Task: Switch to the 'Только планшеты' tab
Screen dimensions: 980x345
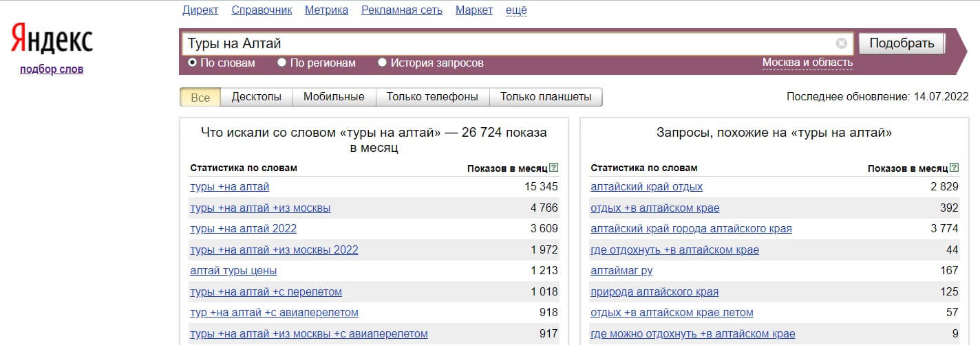Action: tap(546, 97)
